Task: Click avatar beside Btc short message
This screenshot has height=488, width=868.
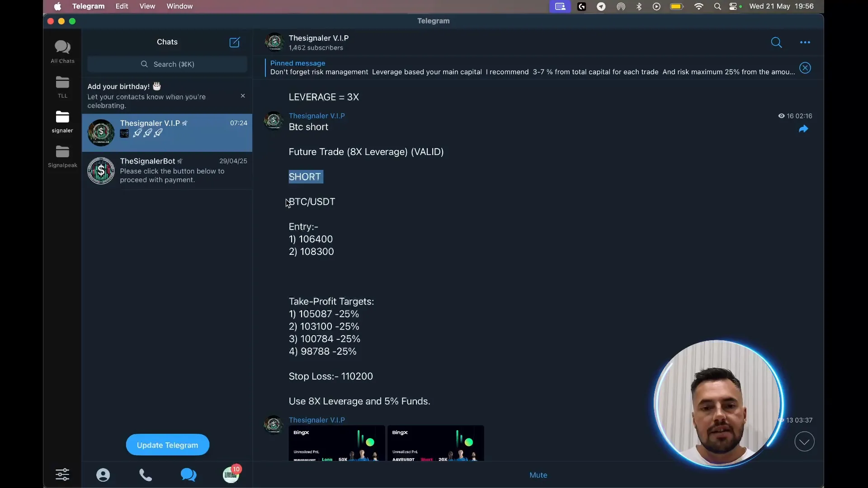Action: tap(274, 121)
